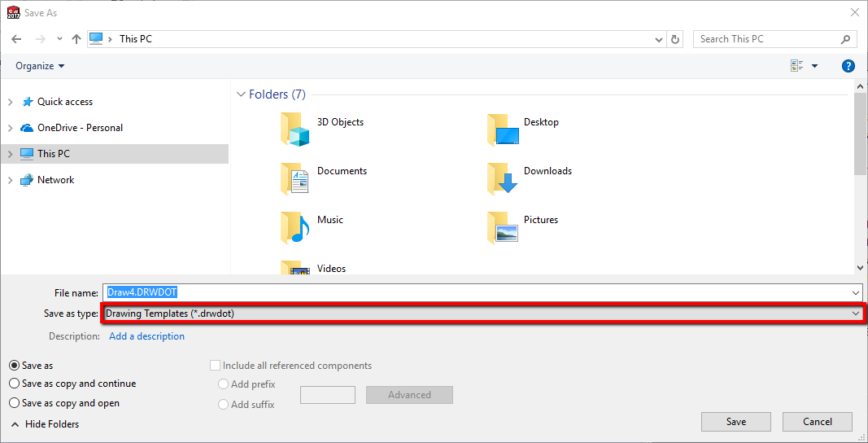Go back using the back arrow
This screenshot has width=868, height=443.
coord(16,39)
